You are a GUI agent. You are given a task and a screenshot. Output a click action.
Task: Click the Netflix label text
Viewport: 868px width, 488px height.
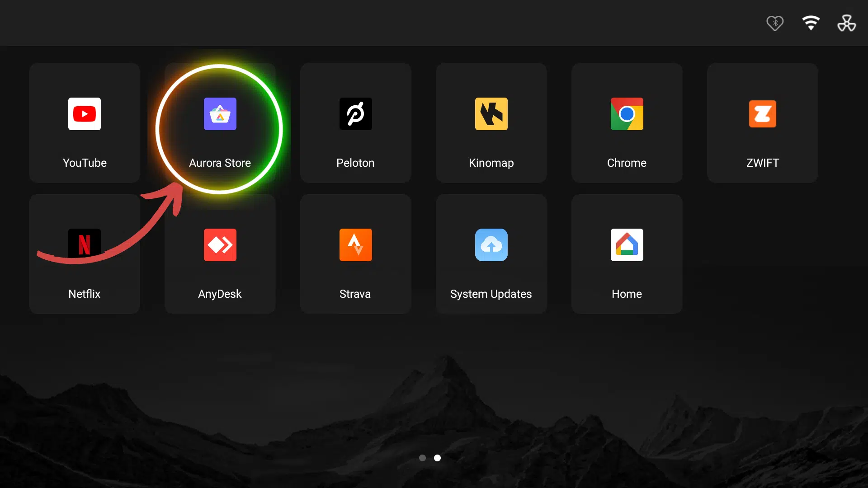click(x=85, y=294)
